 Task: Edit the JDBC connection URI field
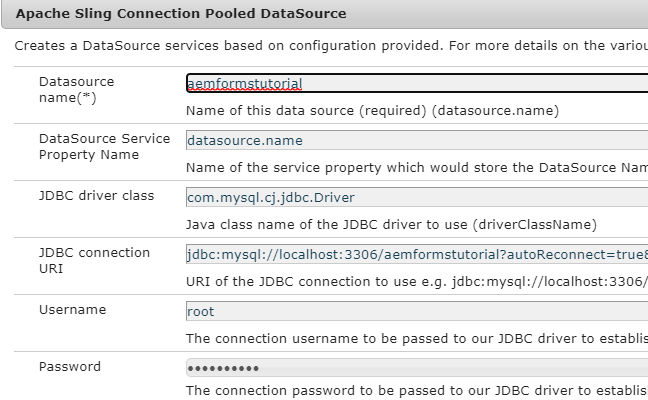click(x=417, y=254)
